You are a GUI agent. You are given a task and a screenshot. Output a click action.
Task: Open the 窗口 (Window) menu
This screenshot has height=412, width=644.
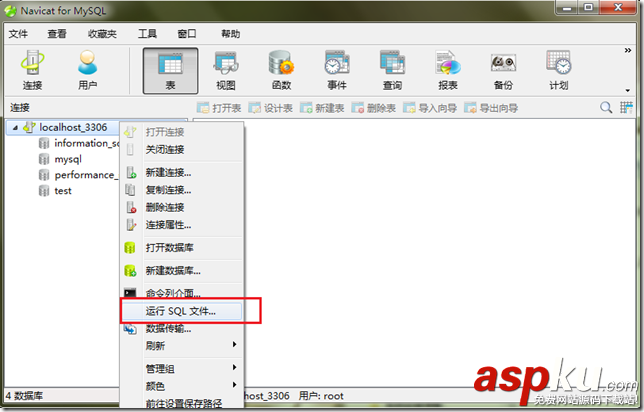click(x=187, y=34)
